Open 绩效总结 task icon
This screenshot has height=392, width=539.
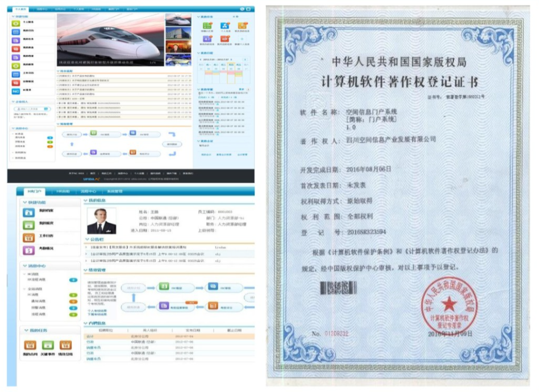[x=66, y=345]
